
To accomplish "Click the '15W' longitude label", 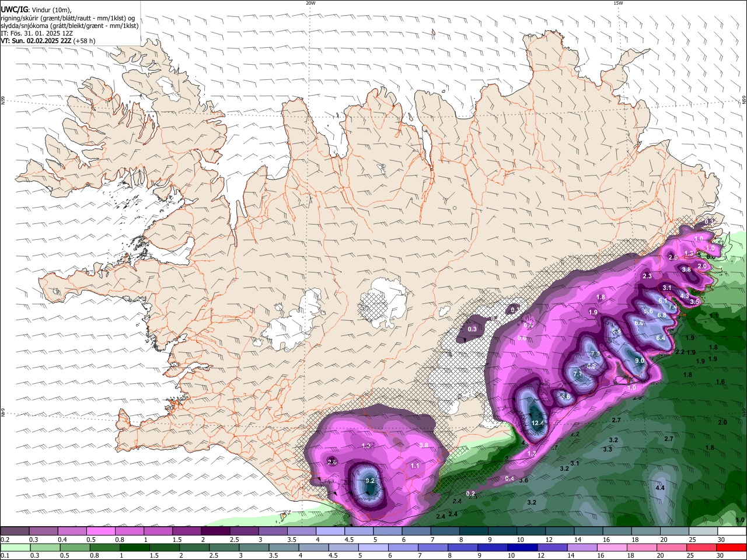I will tap(618, 3).
